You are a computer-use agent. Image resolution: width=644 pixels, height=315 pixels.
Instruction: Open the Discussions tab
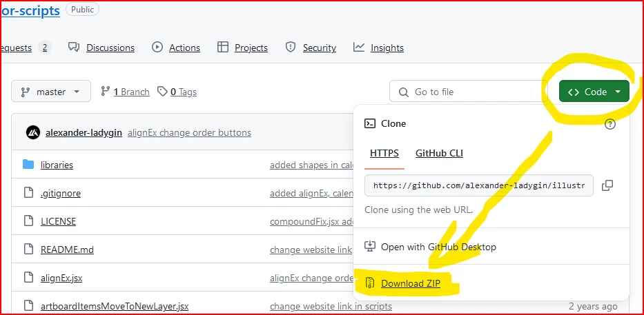[x=110, y=48]
